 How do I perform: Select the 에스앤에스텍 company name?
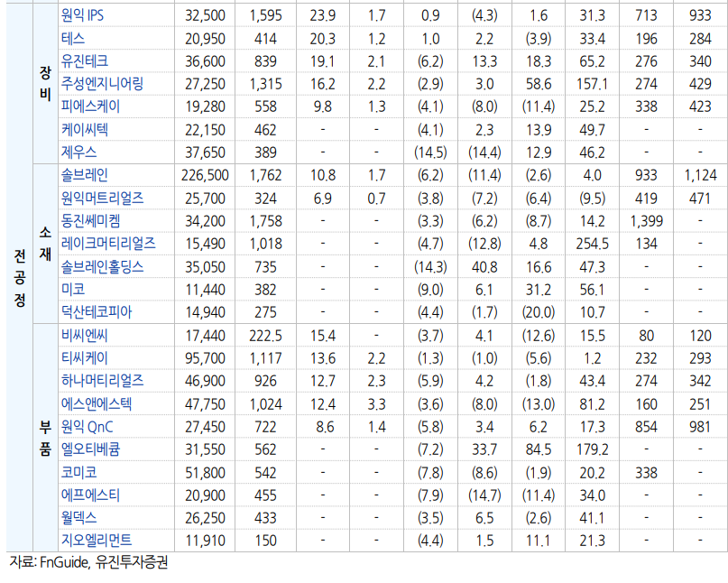97,404
